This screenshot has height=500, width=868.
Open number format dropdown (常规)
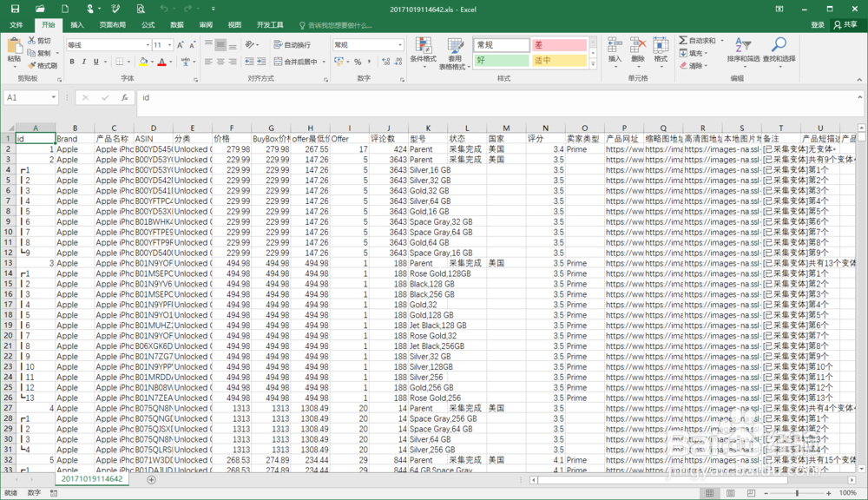point(399,45)
